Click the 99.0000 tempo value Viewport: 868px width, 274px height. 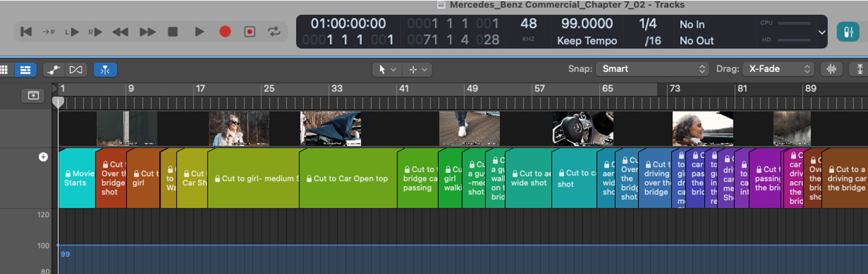(587, 24)
